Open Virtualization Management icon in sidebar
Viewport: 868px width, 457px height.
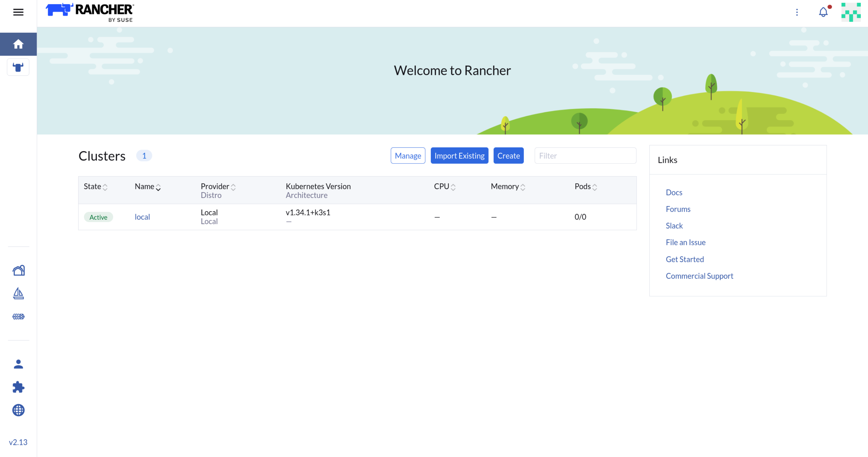[x=18, y=316]
